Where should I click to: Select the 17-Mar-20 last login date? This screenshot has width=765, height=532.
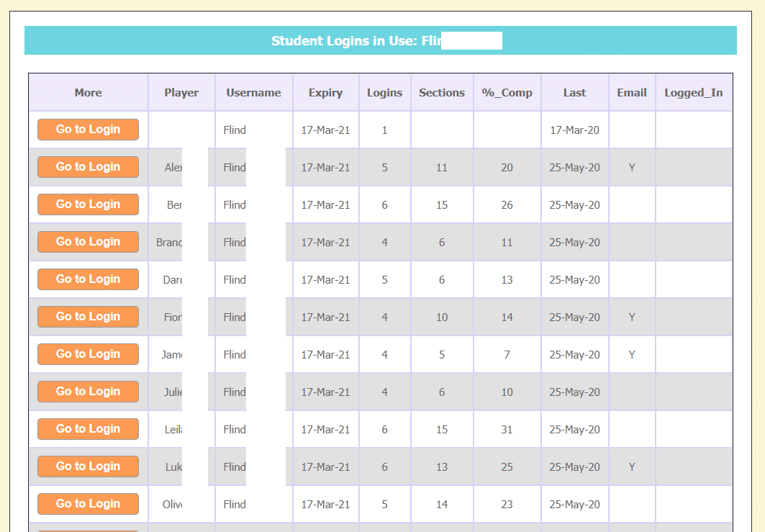click(575, 130)
